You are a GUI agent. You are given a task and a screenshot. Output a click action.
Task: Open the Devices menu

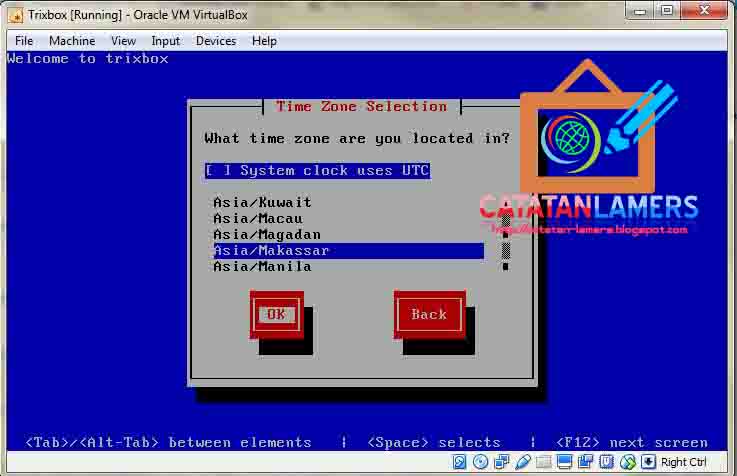pos(216,41)
